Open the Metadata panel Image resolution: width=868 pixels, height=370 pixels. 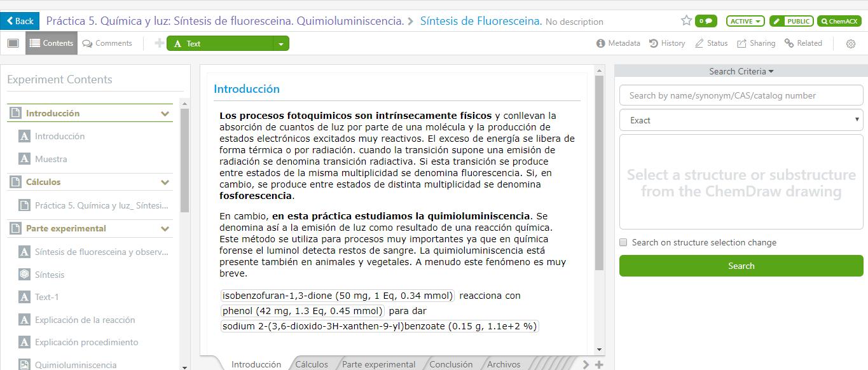tap(617, 43)
